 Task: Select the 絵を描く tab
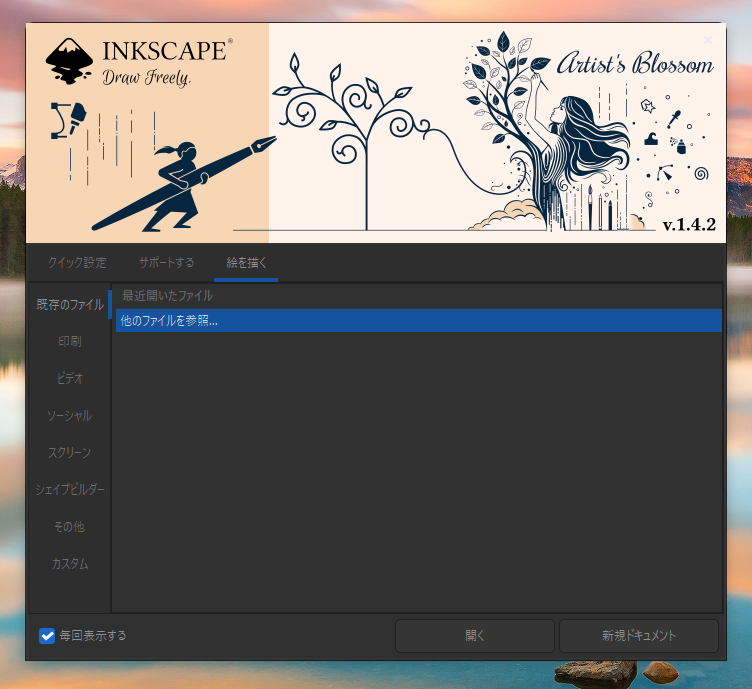(x=246, y=263)
